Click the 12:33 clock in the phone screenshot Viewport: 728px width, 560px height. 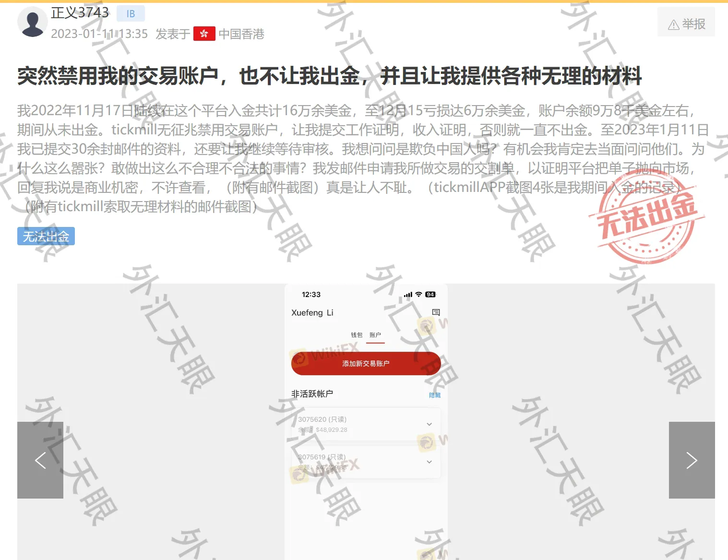click(x=311, y=294)
